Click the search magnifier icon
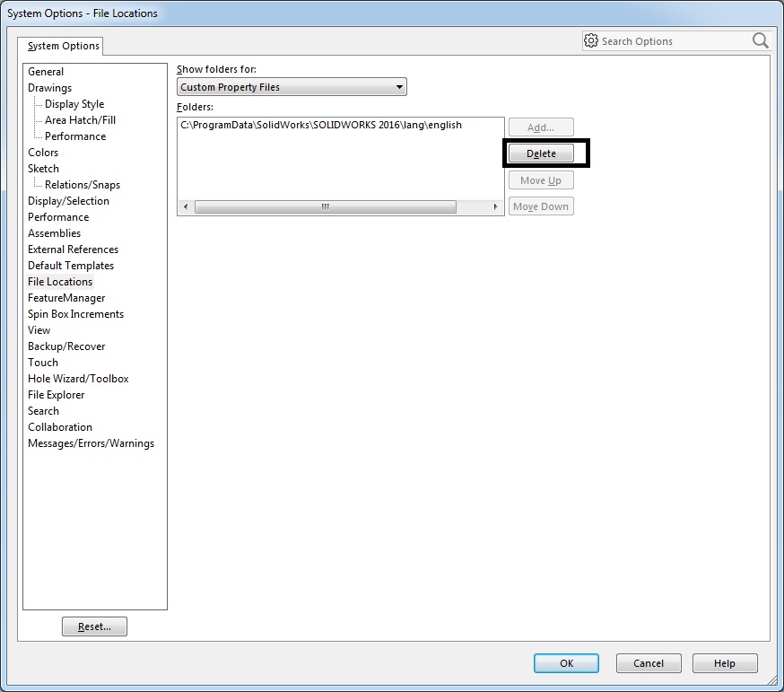 (760, 40)
